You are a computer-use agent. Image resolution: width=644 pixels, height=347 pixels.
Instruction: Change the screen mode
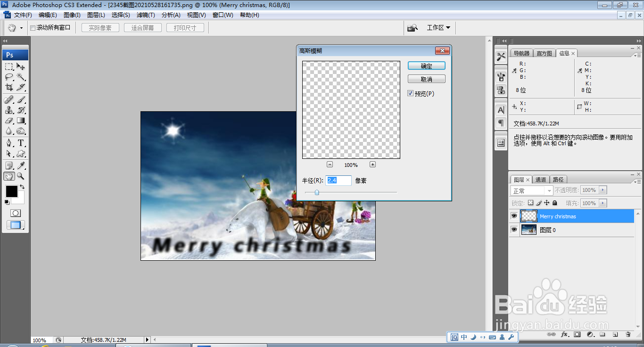tap(16, 225)
